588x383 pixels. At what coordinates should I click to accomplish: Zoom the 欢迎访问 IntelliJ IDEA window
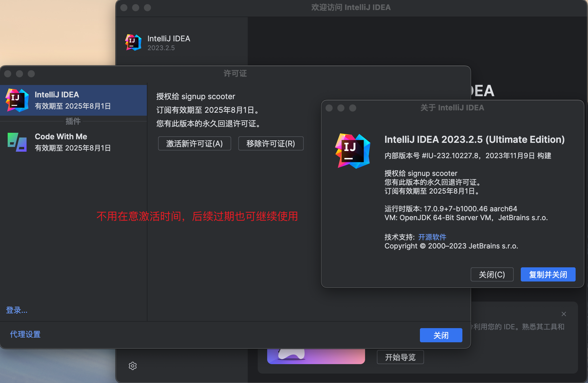pos(147,8)
